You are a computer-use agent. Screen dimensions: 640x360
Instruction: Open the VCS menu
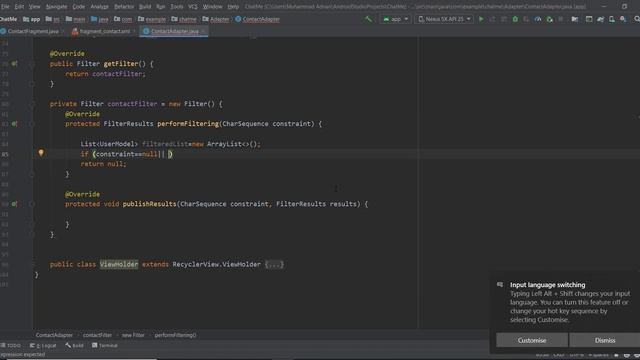[193, 7]
